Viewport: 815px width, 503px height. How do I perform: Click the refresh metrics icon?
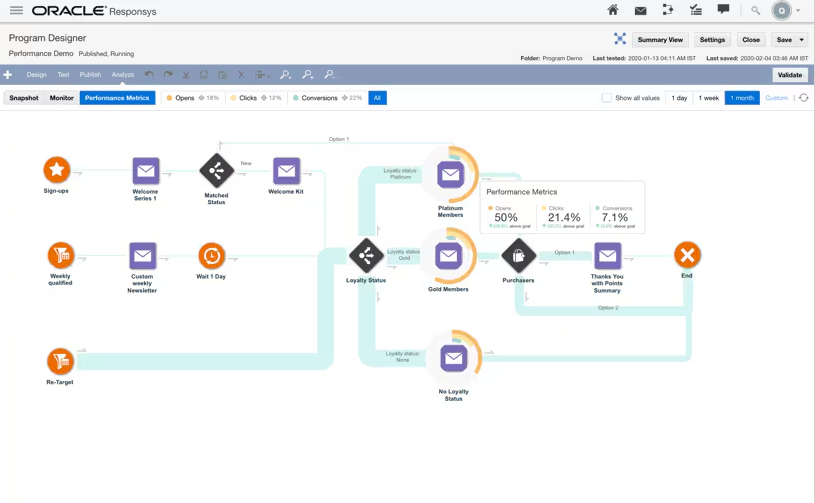point(803,98)
